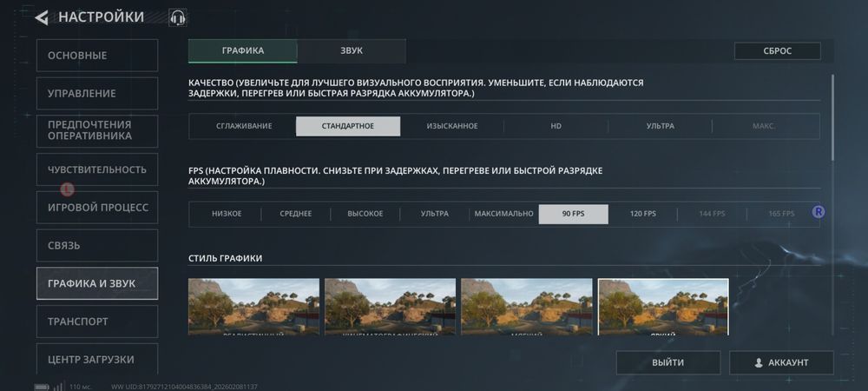868x391 pixels.
Task: Click the 110 мс ping value
Action: pyautogui.click(x=80, y=388)
